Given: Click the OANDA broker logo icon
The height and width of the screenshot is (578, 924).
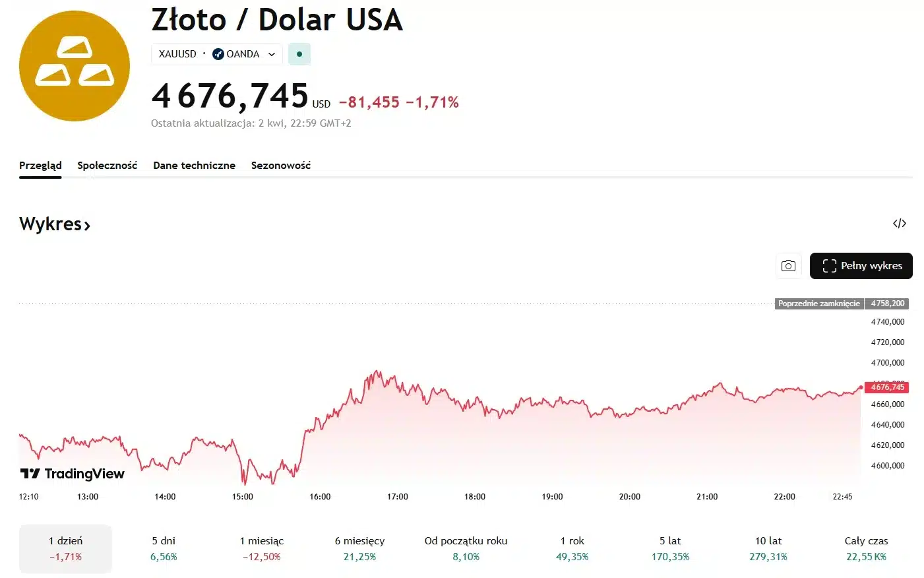Looking at the screenshot, I should click(218, 54).
